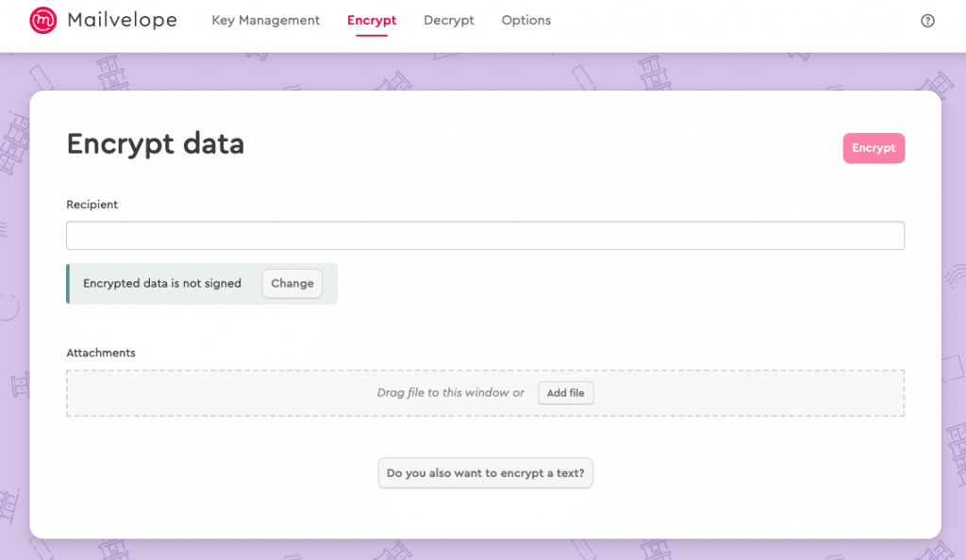
Task: Click the Recipient field label
Action: 92,205
